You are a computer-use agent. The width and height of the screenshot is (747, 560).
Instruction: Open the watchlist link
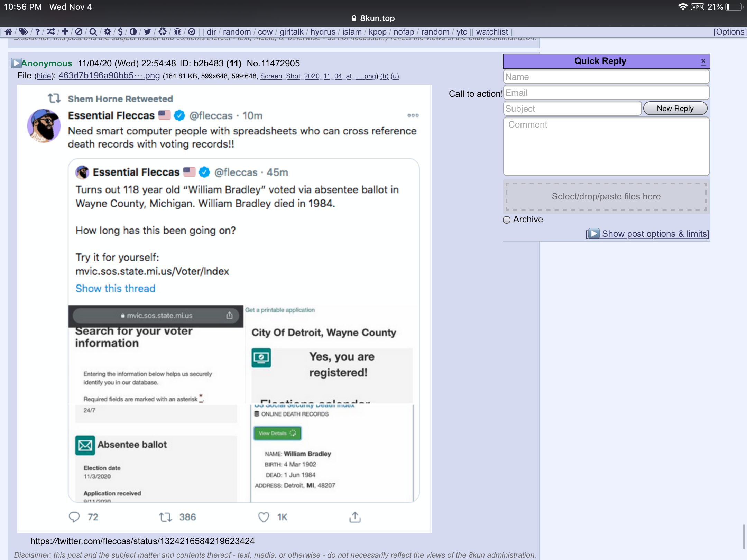[x=492, y=32]
